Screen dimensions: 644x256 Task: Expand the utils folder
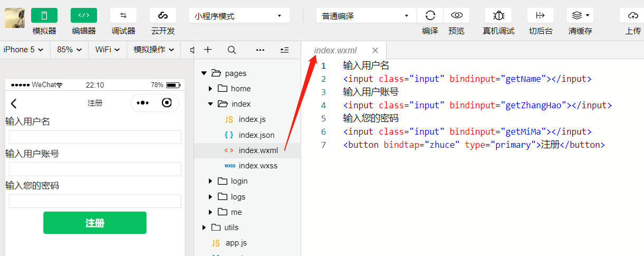tap(204, 227)
